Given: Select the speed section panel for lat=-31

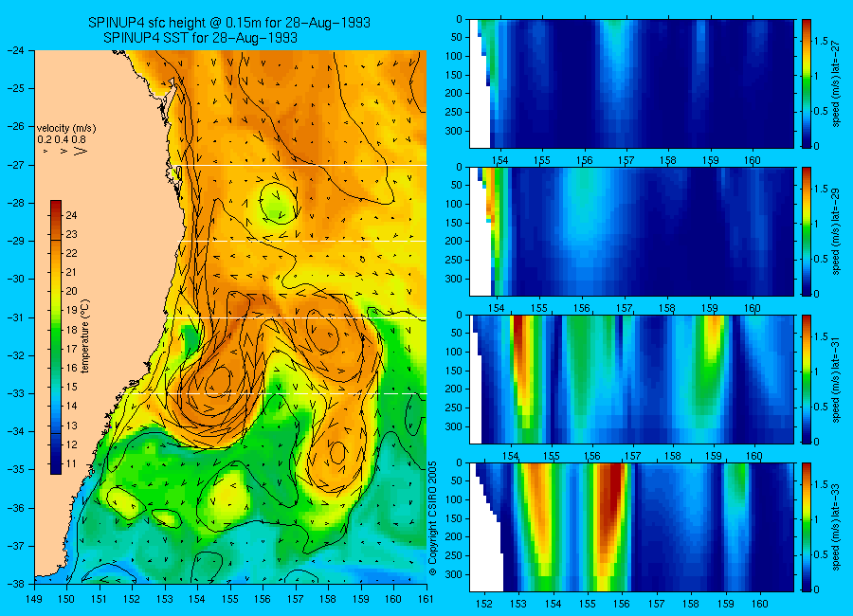Looking at the screenshot, I should tap(631, 379).
